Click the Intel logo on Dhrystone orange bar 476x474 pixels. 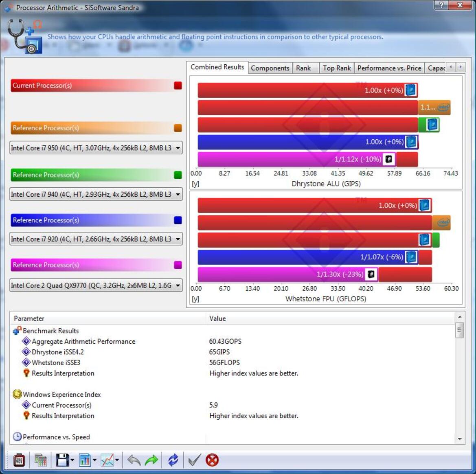point(443,108)
